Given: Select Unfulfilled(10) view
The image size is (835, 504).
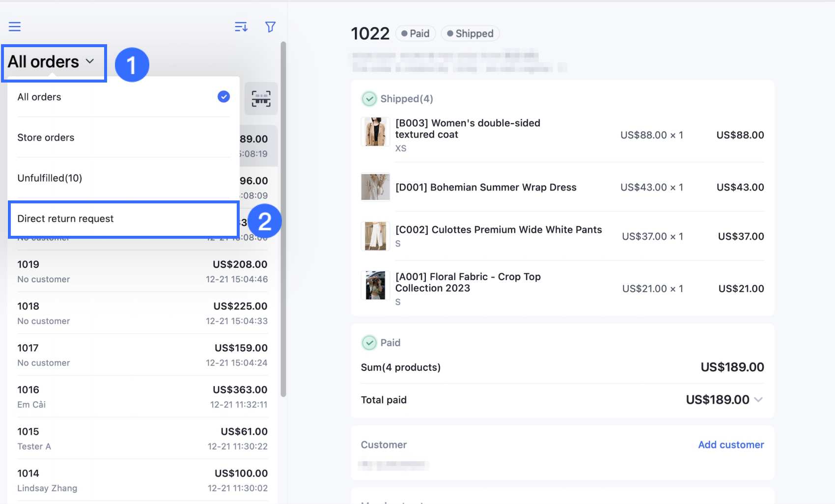Looking at the screenshot, I should [x=123, y=178].
